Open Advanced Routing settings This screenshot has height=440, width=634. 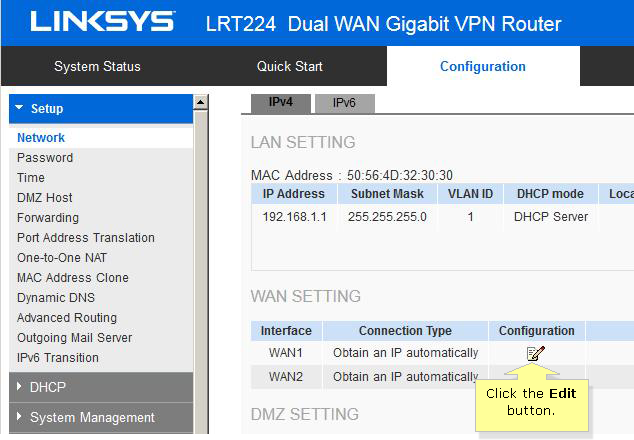click(67, 318)
